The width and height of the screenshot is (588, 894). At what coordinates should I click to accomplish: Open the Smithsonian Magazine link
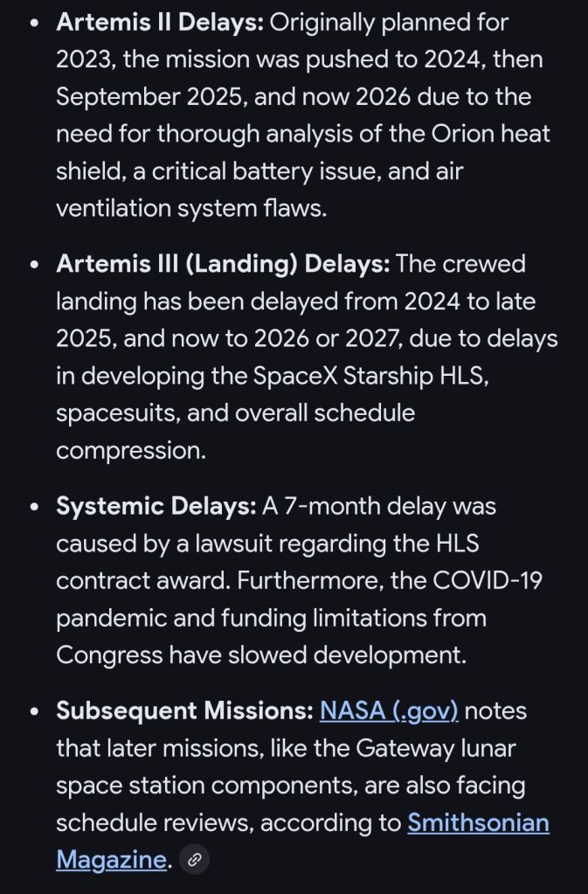[478, 822]
